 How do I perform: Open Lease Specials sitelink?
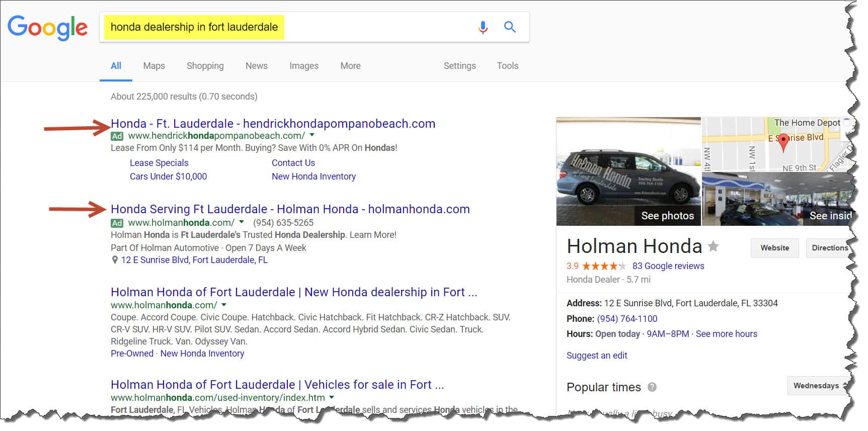pyautogui.click(x=159, y=163)
